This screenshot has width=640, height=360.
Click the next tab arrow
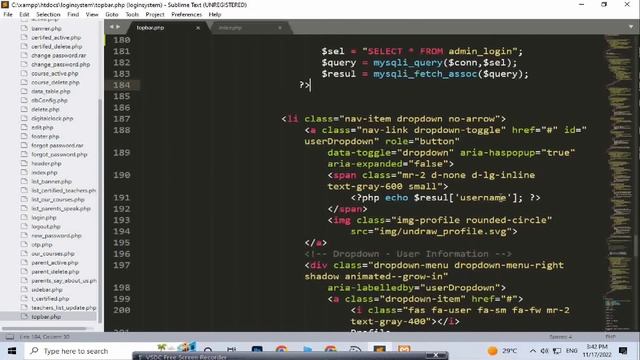(x=118, y=27)
